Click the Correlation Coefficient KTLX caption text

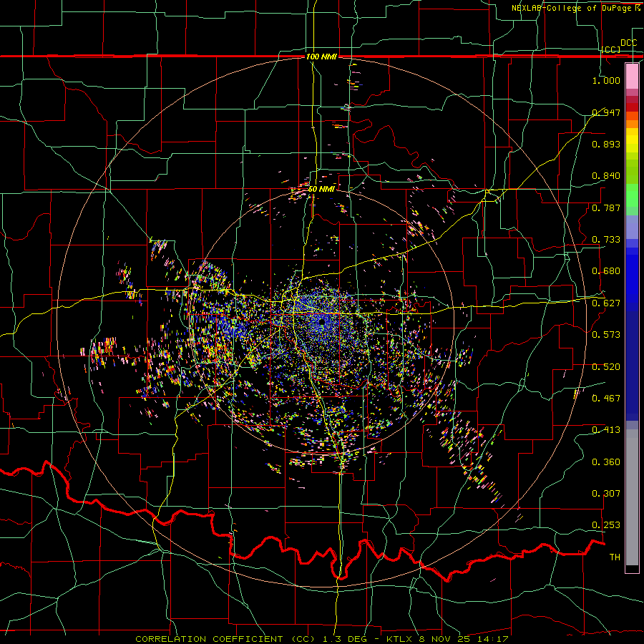pos(322,639)
